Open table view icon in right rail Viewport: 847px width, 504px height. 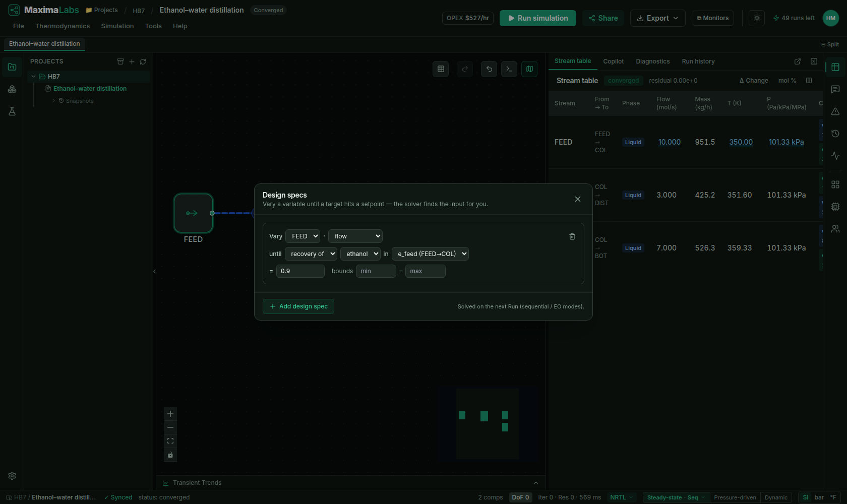tap(835, 67)
